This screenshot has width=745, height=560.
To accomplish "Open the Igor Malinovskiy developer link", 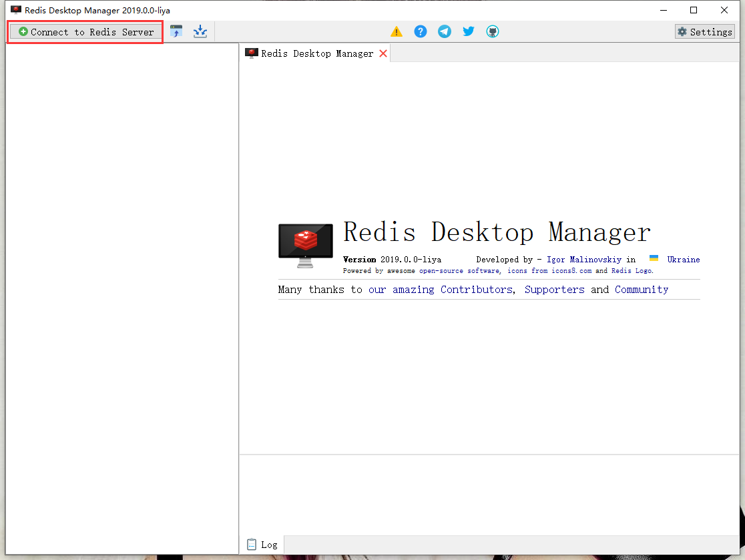I will [584, 260].
